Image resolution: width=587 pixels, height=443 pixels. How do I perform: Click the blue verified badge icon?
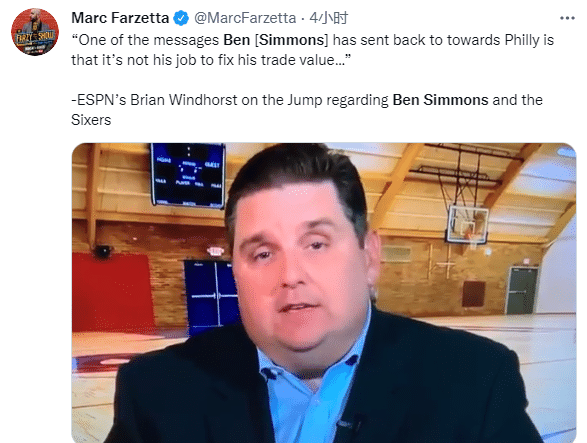click(181, 18)
